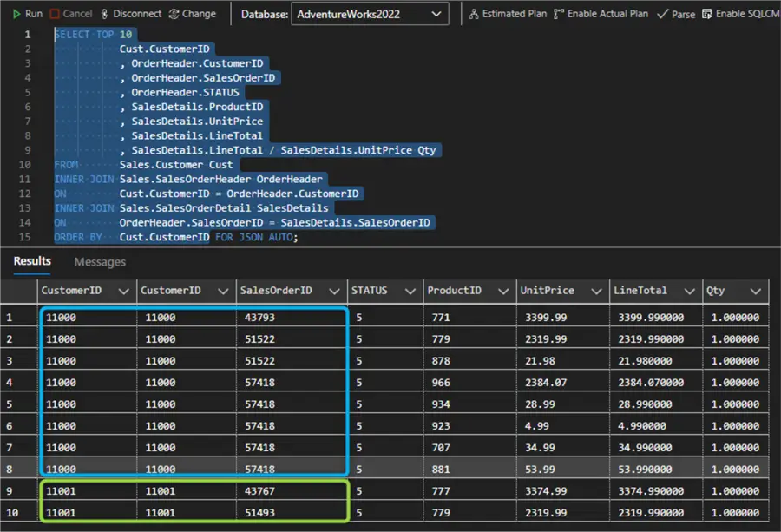Viewport: 781px width, 532px height.
Task: Select the Results tab
Action: click(31, 261)
